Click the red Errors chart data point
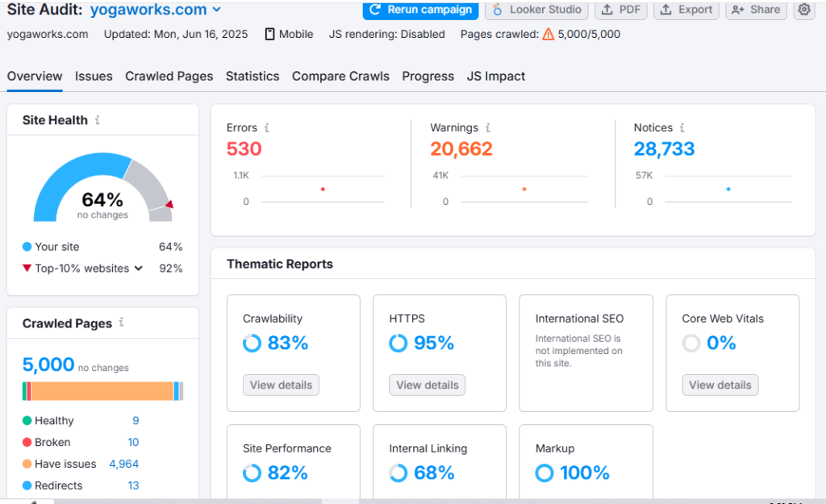 click(323, 189)
